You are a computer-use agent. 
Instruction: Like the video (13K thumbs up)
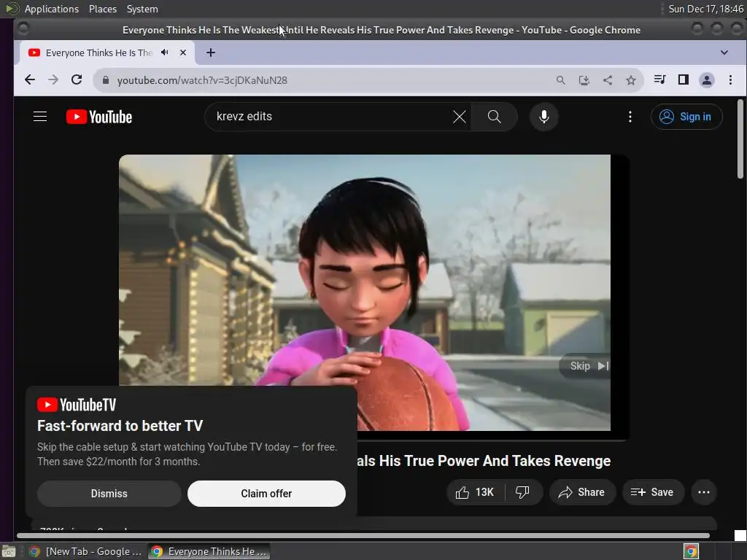point(475,492)
